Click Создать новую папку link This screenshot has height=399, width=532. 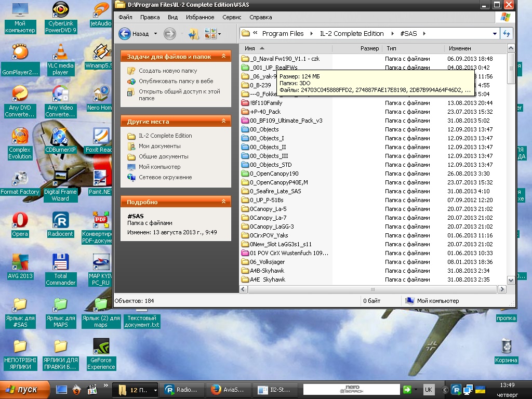(x=168, y=71)
